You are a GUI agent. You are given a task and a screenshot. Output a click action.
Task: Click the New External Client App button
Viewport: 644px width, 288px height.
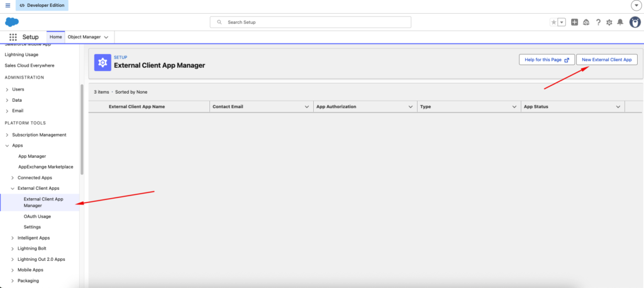coord(606,60)
